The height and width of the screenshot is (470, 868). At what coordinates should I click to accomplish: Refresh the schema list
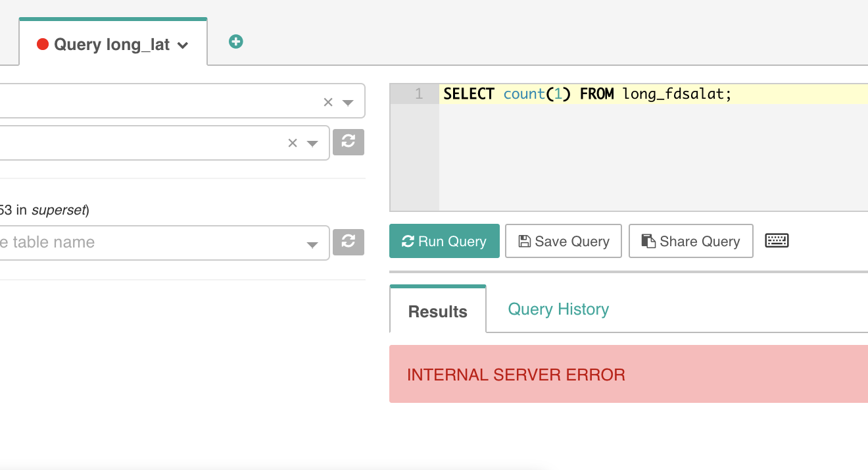[x=349, y=142]
